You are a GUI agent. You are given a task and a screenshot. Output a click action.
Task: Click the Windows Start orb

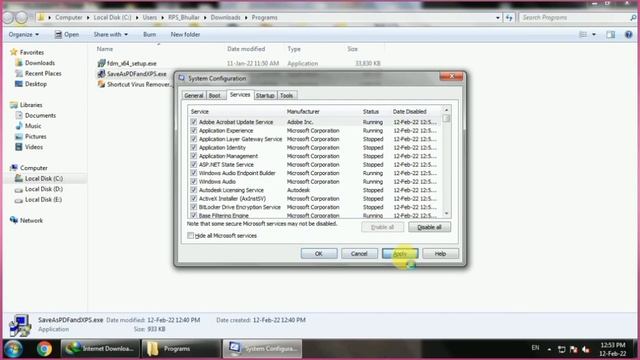coord(13,349)
